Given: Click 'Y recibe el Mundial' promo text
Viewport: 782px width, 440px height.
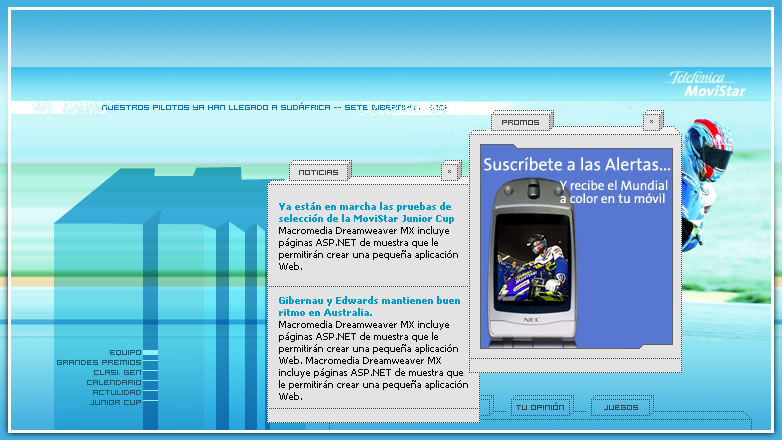Looking at the screenshot, I should click(613, 192).
